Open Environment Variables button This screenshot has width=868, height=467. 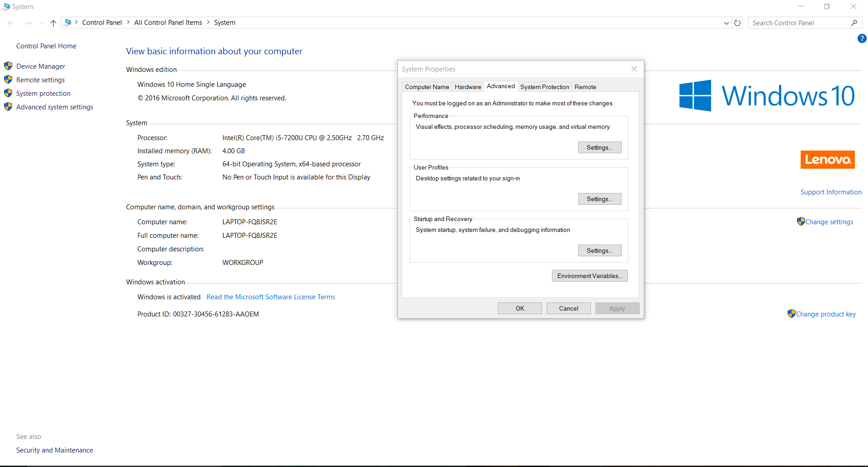(590, 276)
